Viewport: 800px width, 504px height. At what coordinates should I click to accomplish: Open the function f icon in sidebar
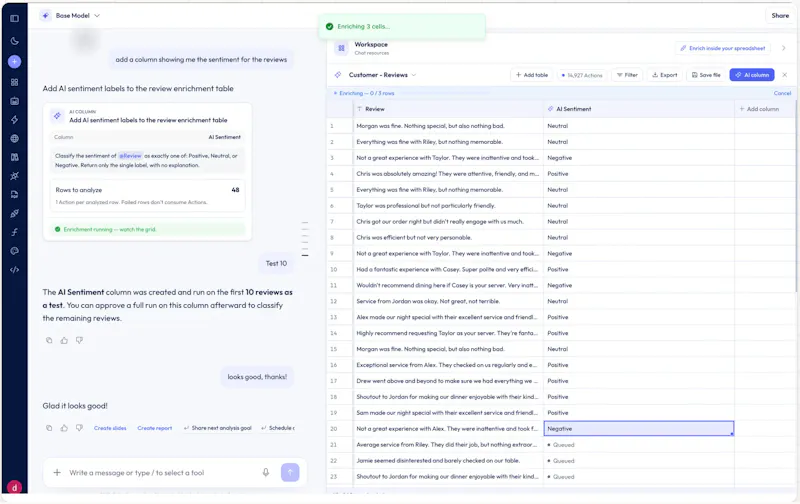pos(14,232)
